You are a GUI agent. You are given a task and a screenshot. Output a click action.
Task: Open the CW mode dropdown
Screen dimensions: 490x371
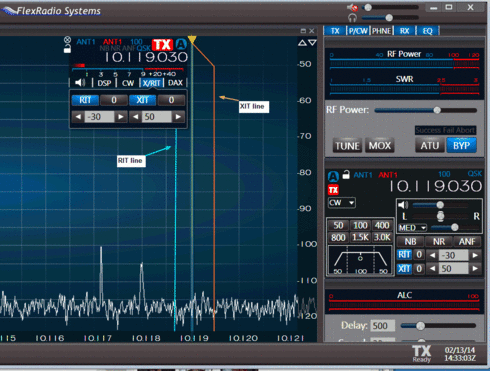point(342,203)
